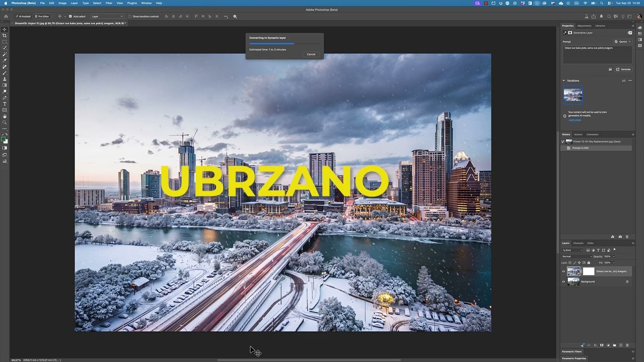Open the Filter menu

[109, 3]
